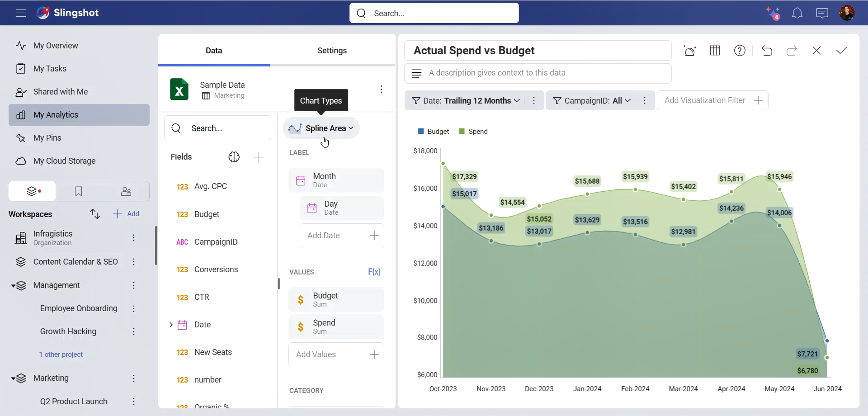Redo the last change

click(792, 51)
